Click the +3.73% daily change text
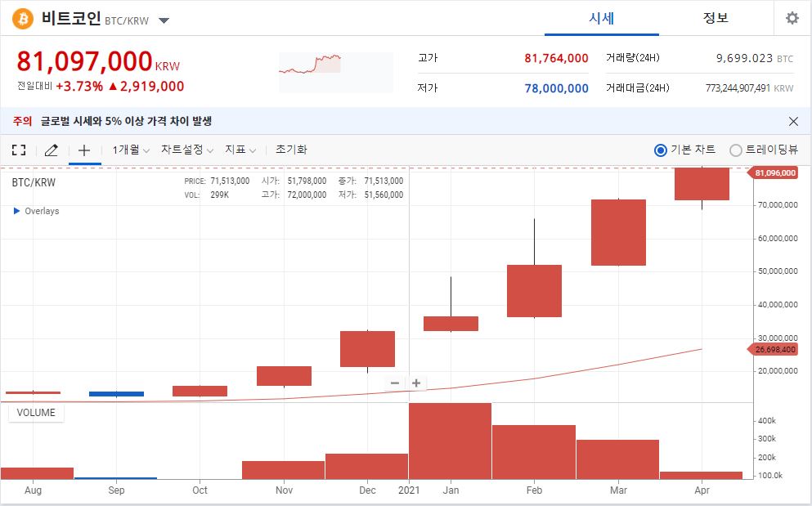 pos(79,86)
